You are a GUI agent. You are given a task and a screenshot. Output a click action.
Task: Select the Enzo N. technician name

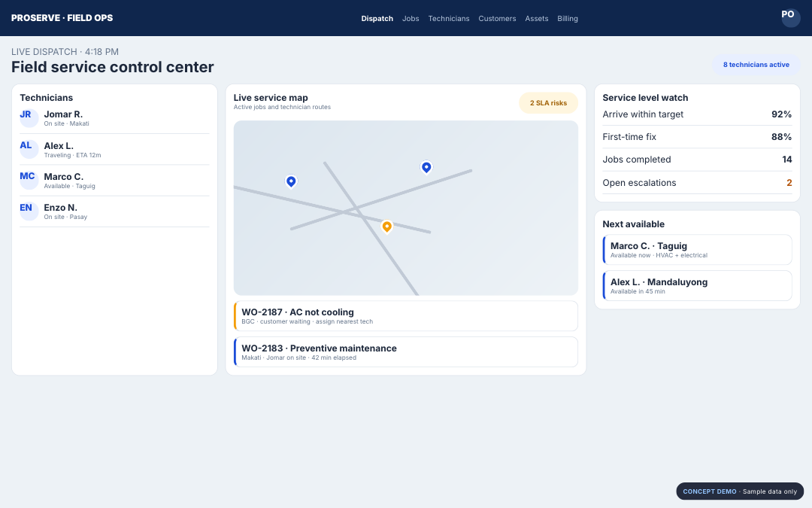point(61,208)
